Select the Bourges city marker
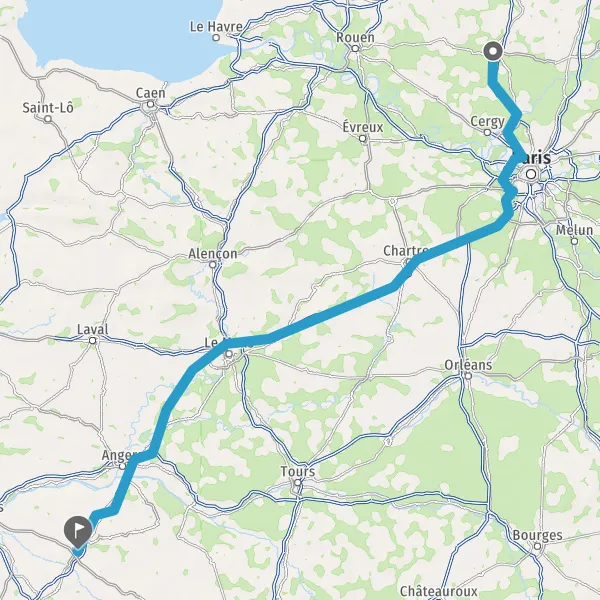The width and height of the screenshot is (600, 600). pyautogui.click(x=537, y=546)
